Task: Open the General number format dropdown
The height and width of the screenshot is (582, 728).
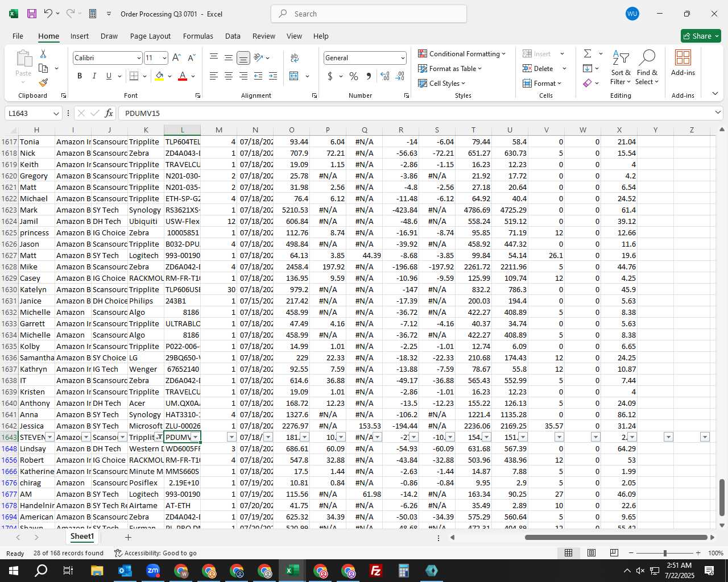Action: [403, 58]
